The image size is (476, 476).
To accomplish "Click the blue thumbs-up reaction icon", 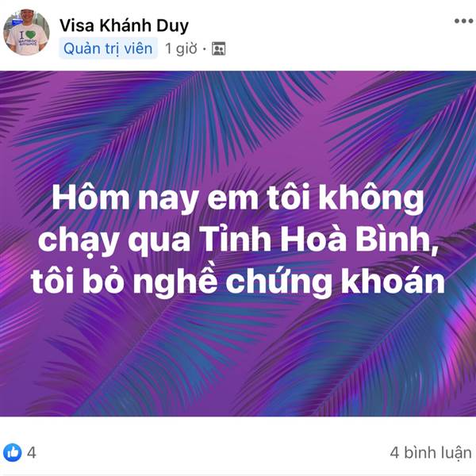I will pos(13,453).
